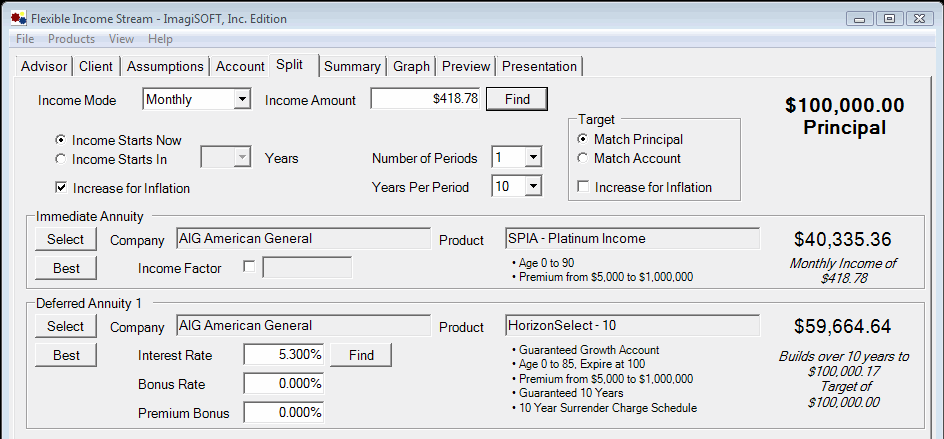The height and width of the screenshot is (439, 944).
Task: Click the $59,664.64 deferred amount
Action: [842, 327]
